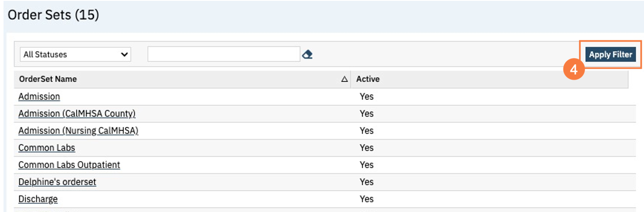
Task: Select the Common Labs order set link
Action: (46, 148)
